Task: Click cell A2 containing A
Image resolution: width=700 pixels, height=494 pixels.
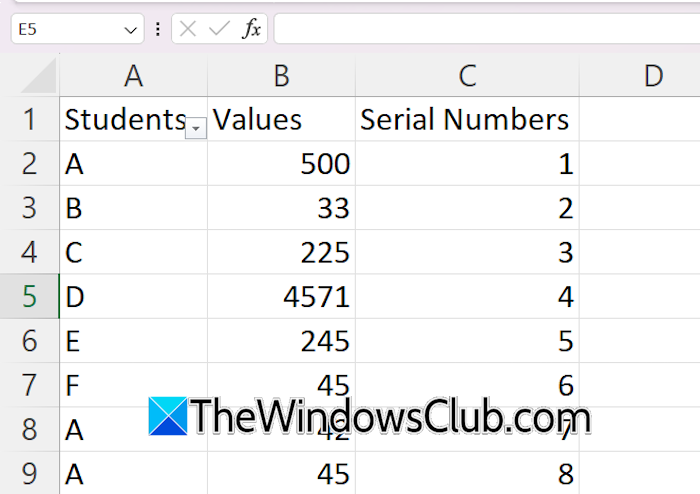Action: point(133,163)
